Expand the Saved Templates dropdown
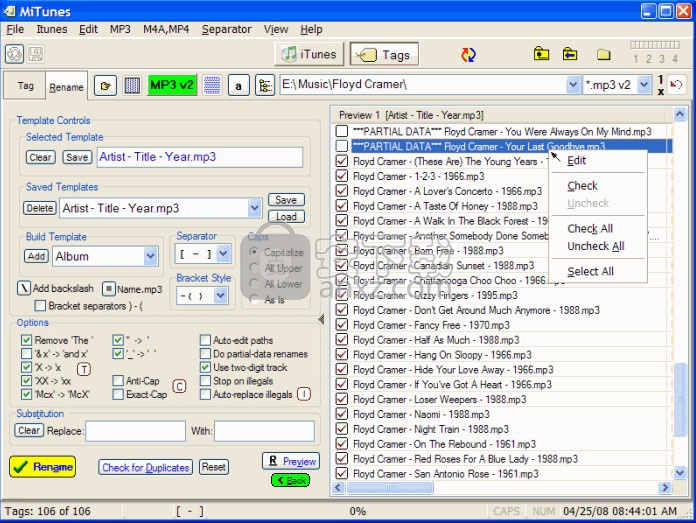Image resolution: width=696 pixels, height=523 pixels. click(254, 208)
